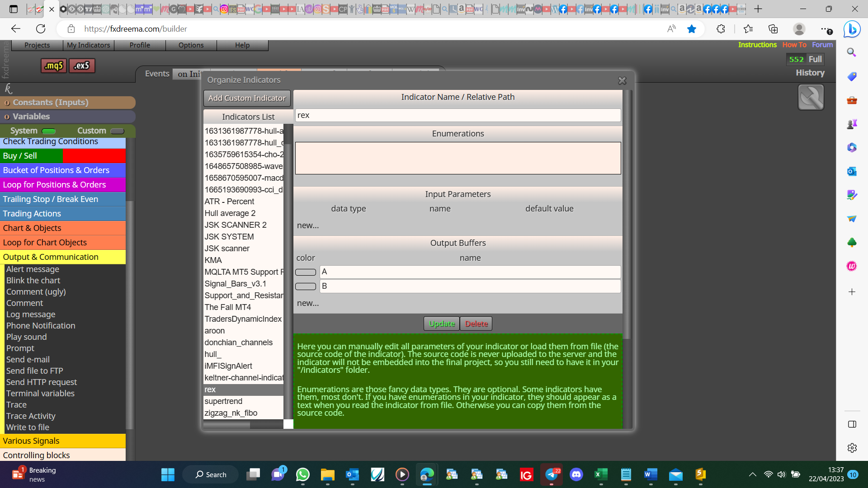Open the Edge sidebar Outlook icon
868x488 pixels.
click(852, 171)
